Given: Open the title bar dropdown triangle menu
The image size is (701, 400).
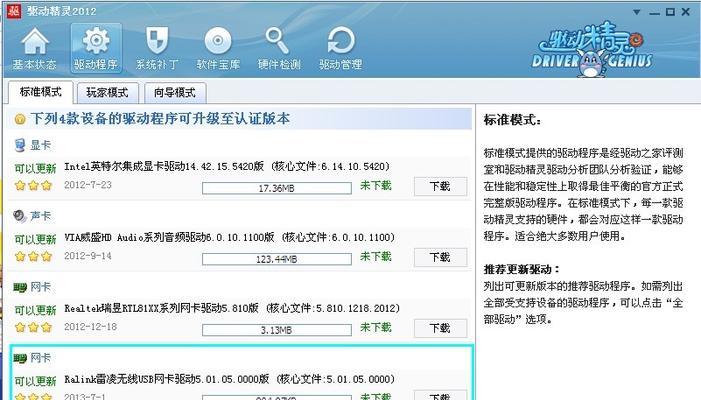Looking at the screenshot, I should coord(637,12).
